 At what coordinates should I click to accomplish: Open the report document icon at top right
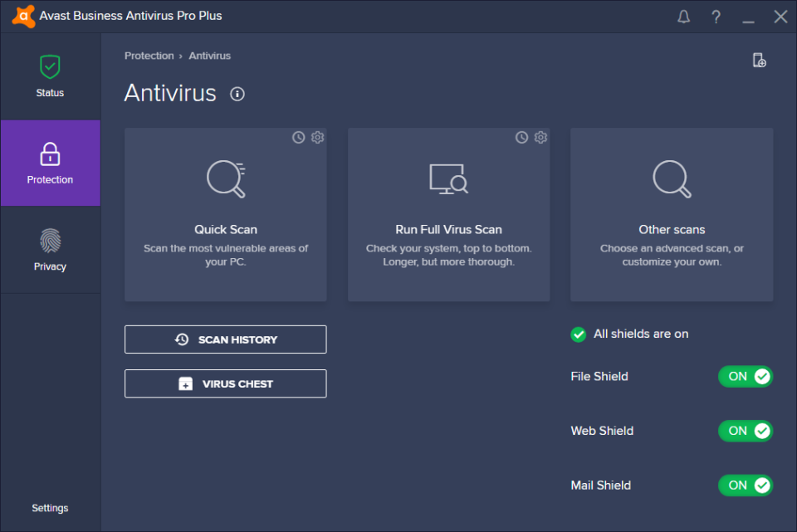tap(759, 60)
